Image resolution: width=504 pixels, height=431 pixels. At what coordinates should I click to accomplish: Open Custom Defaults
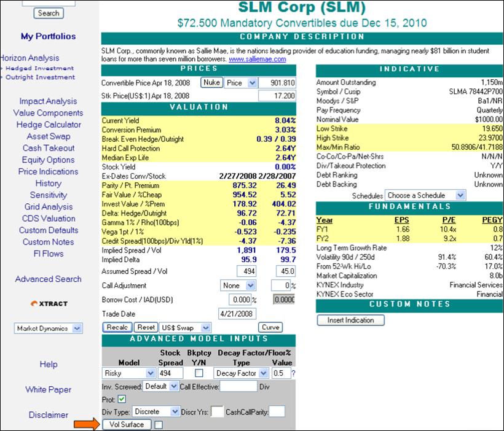[49, 230]
